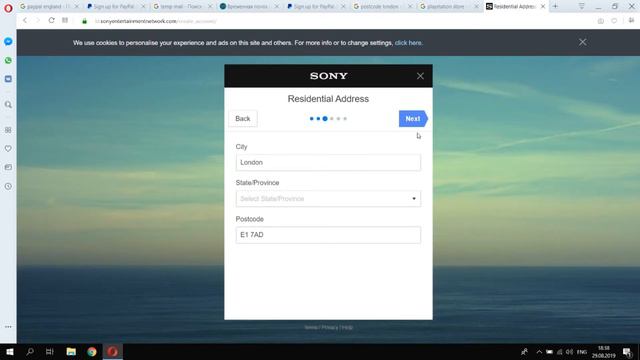Open the People icon in taskbar
The image size is (640, 360).
524,351
